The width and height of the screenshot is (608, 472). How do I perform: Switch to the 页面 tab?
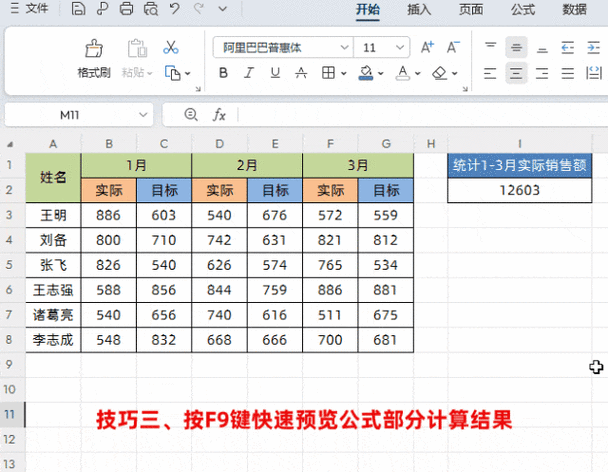(x=471, y=9)
